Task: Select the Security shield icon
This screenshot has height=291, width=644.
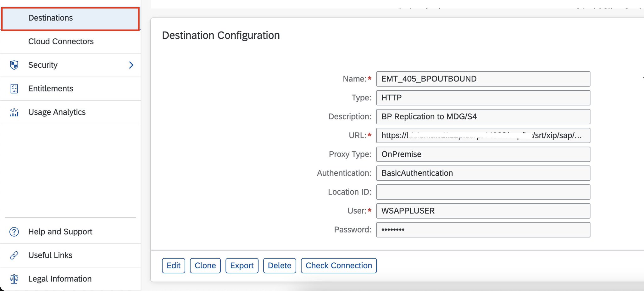Action: click(14, 65)
